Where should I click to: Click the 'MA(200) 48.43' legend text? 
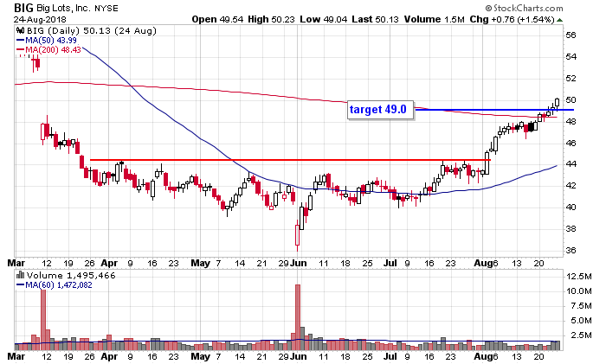coord(54,50)
